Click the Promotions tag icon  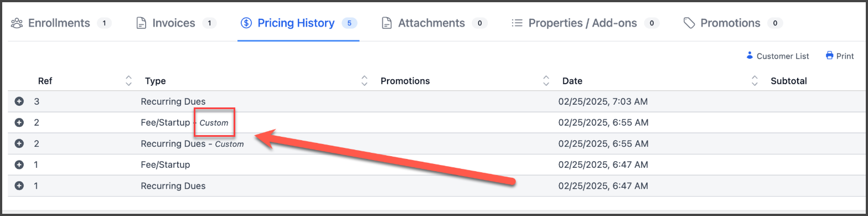point(689,23)
